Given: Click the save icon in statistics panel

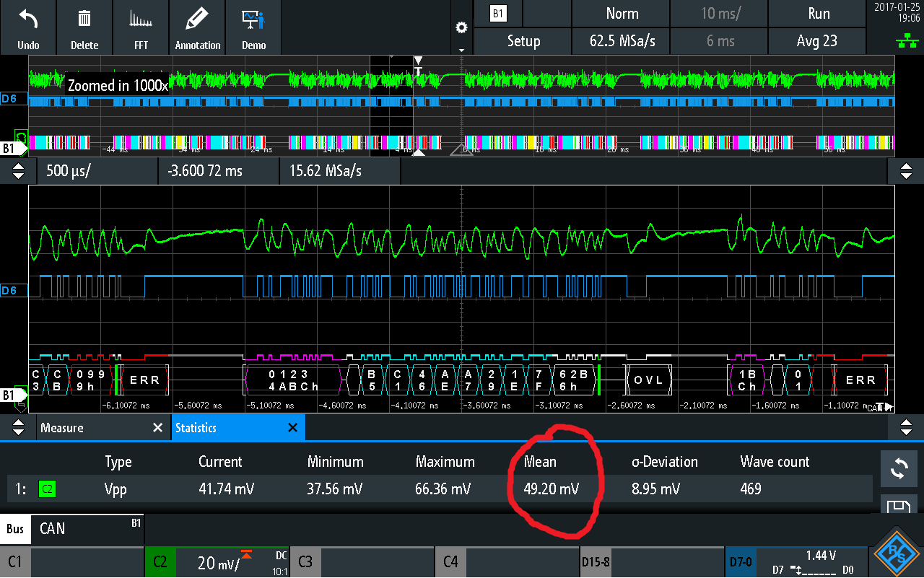Looking at the screenshot, I should point(899,507).
